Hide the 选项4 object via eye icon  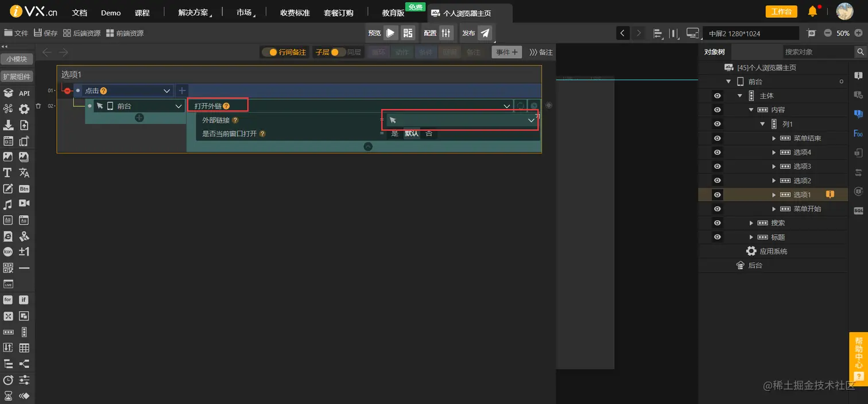[x=717, y=153]
